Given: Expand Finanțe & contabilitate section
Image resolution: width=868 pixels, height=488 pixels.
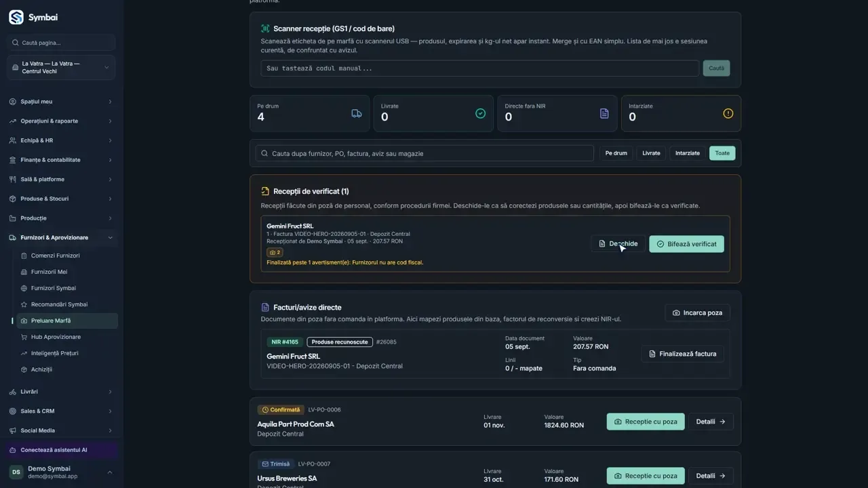Looking at the screenshot, I should pos(61,160).
